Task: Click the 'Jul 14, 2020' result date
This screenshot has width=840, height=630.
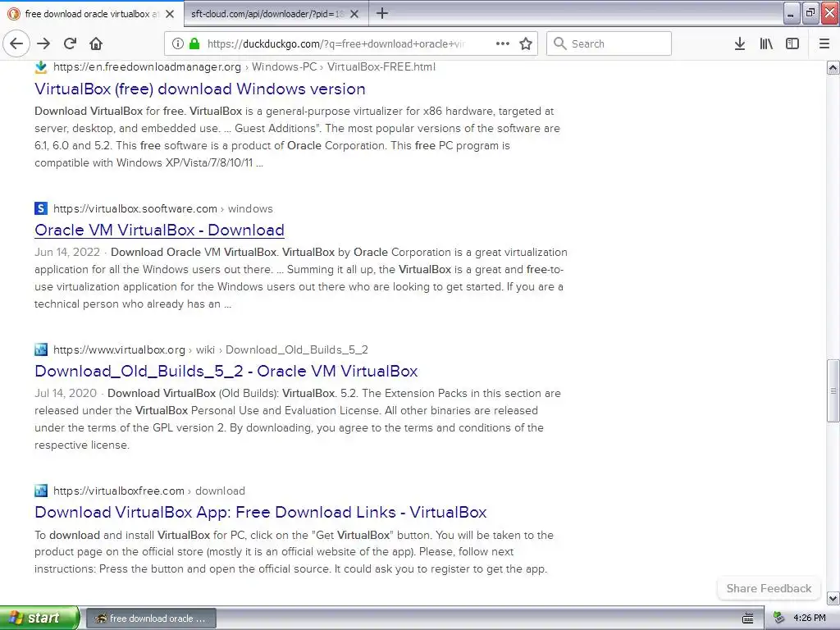Action: [66, 393]
